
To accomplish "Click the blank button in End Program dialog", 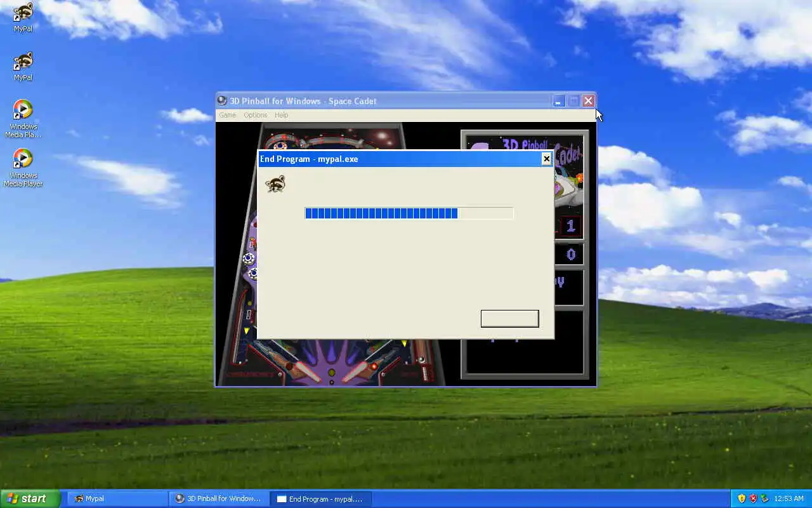I will click(x=509, y=319).
